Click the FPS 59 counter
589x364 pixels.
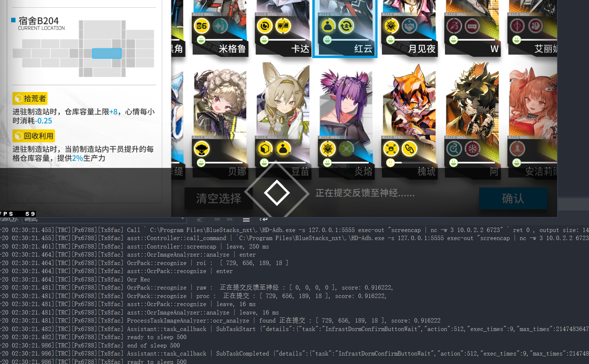click(18, 214)
